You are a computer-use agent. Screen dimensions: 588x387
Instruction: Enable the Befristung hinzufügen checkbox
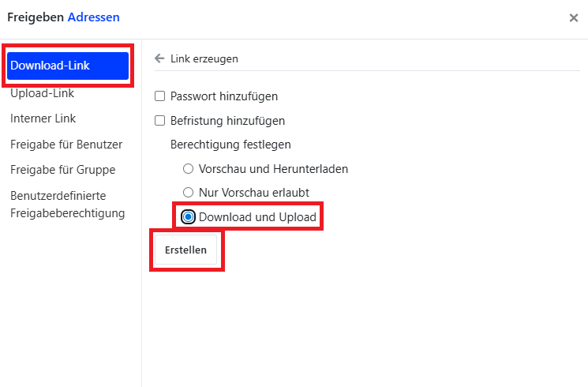tap(159, 121)
